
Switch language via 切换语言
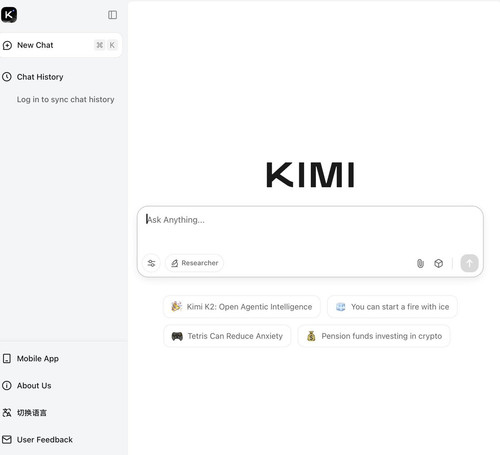[x=24, y=413]
